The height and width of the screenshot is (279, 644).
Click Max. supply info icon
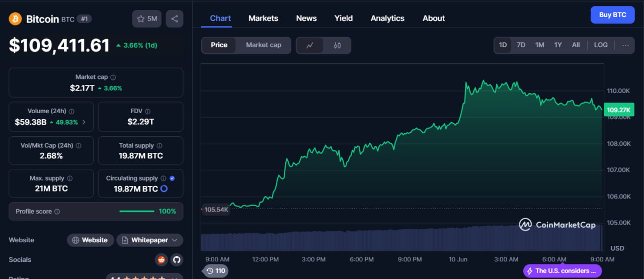pos(69,178)
